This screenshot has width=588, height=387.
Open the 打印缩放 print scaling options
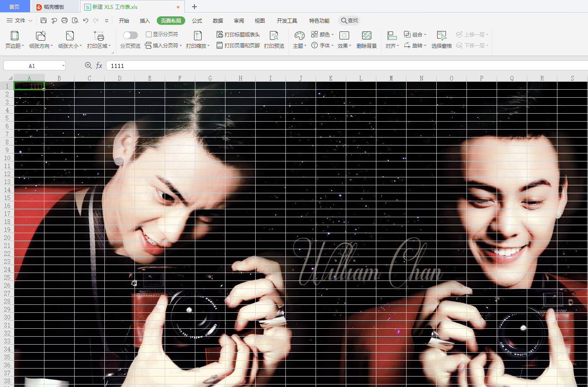pyautogui.click(x=198, y=40)
